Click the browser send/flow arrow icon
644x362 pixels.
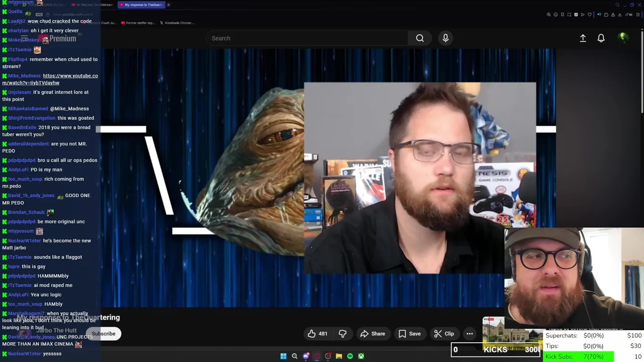(x=583, y=15)
